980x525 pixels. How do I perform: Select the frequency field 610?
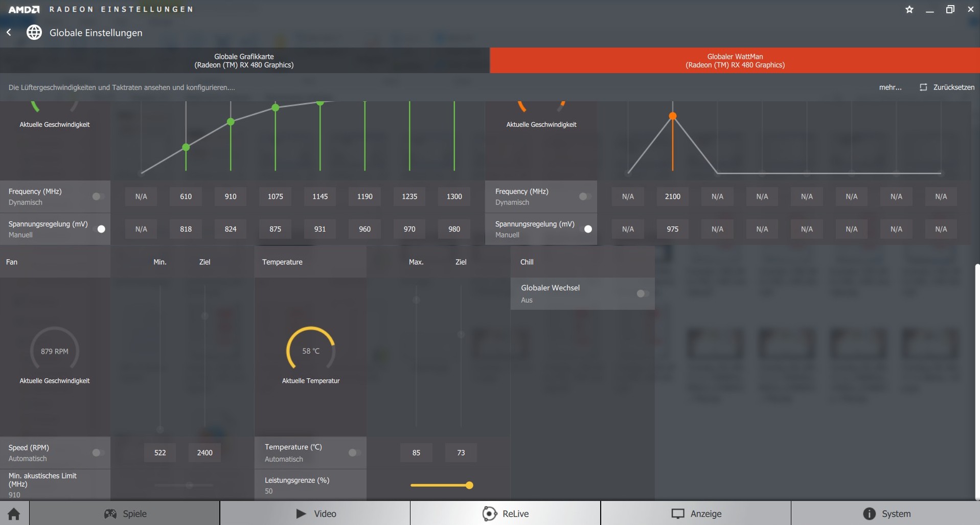(x=186, y=196)
